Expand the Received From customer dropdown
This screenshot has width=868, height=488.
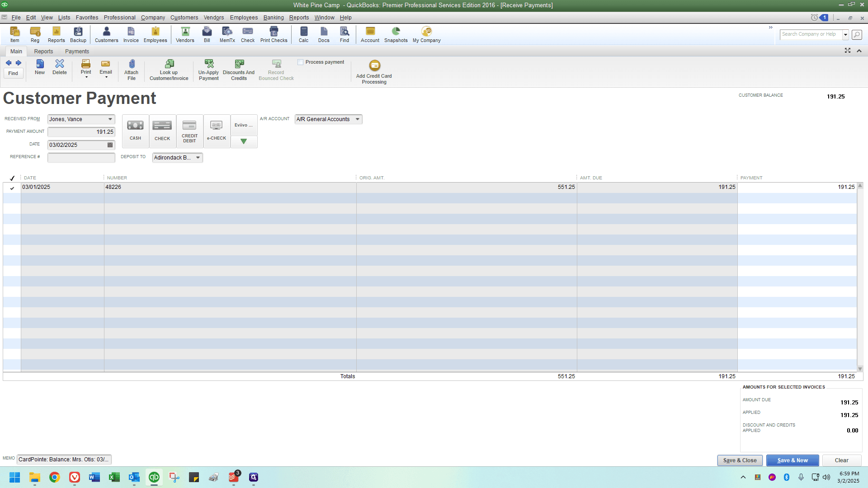110,119
